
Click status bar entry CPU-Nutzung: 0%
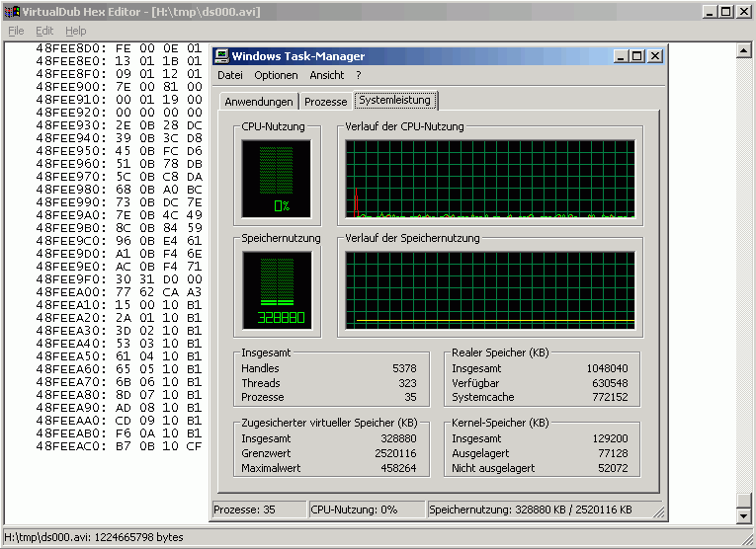(366, 510)
